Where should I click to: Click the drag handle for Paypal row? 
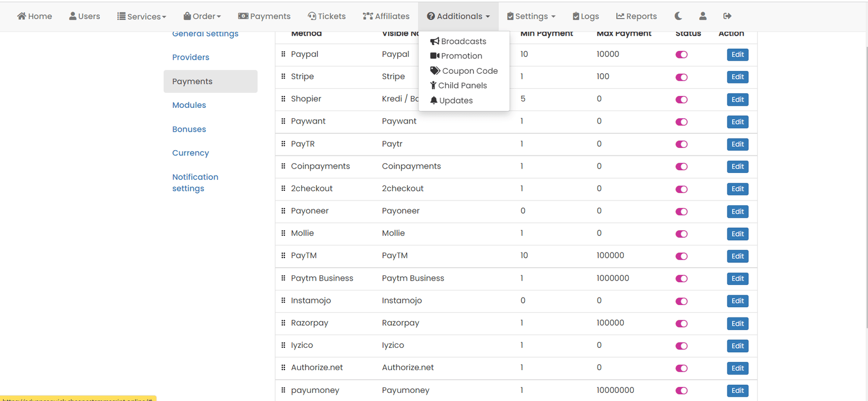283,54
